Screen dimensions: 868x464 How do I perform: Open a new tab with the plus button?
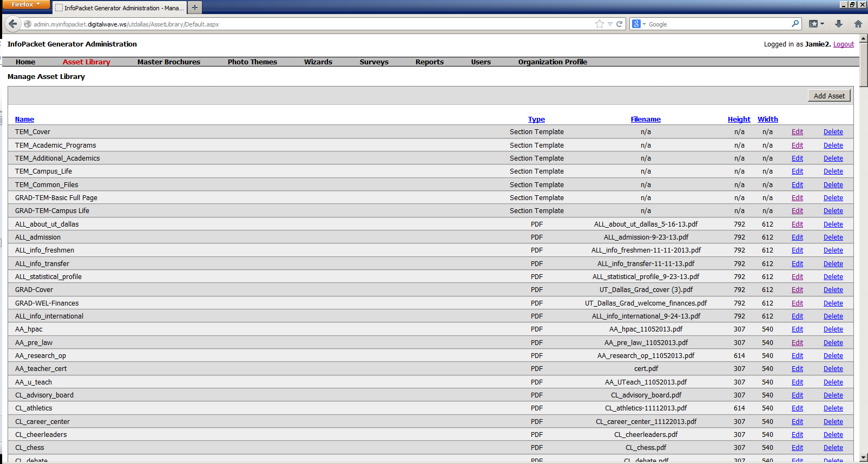point(195,8)
